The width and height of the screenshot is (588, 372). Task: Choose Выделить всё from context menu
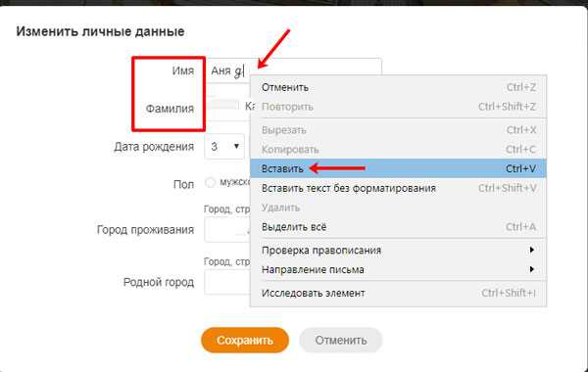pyautogui.click(x=398, y=227)
